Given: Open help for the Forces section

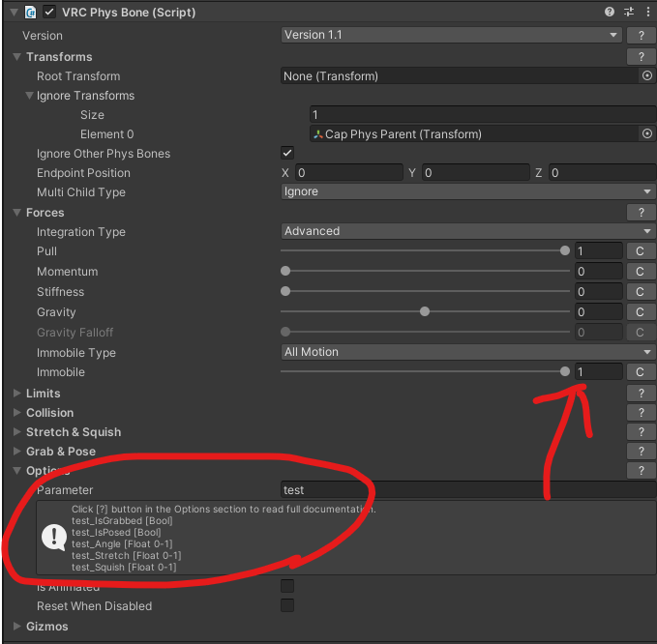Looking at the screenshot, I should (642, 213).
